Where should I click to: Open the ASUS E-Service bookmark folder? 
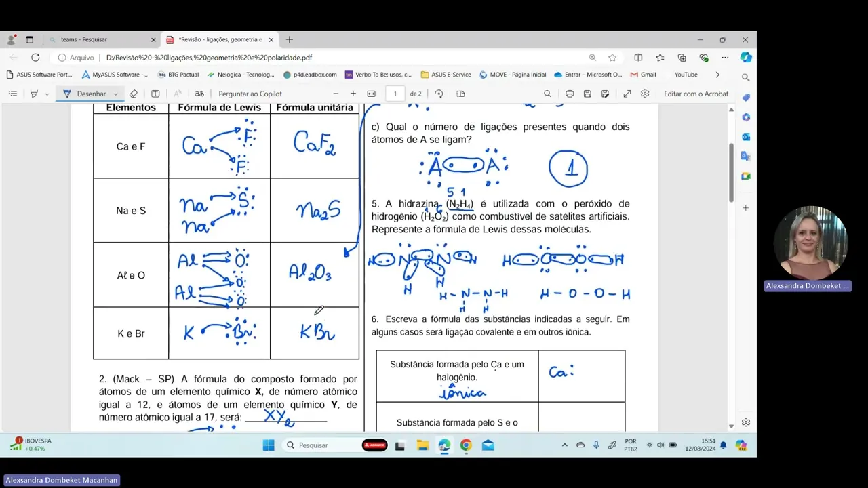(x=446, y=75)
